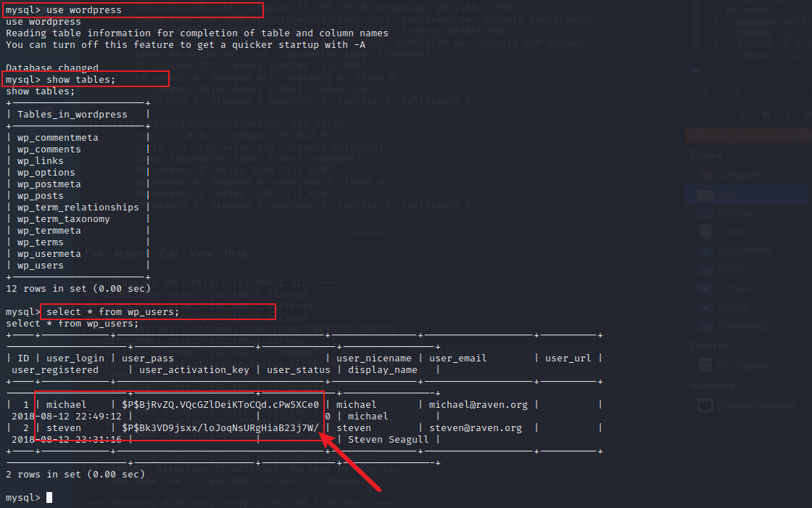
Task: Click the wp_term_taxonomy table name
Action: click(x=64, y=218)
